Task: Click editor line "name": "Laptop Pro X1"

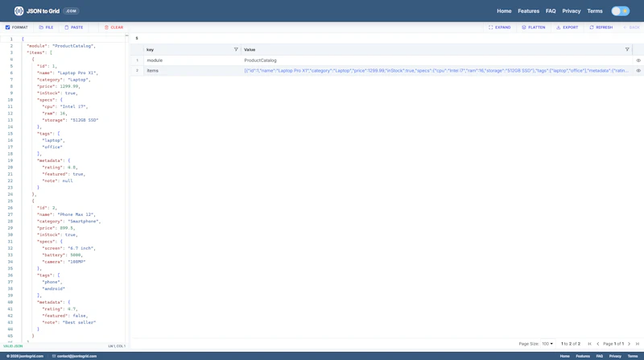Action: [x=68, y=73]
